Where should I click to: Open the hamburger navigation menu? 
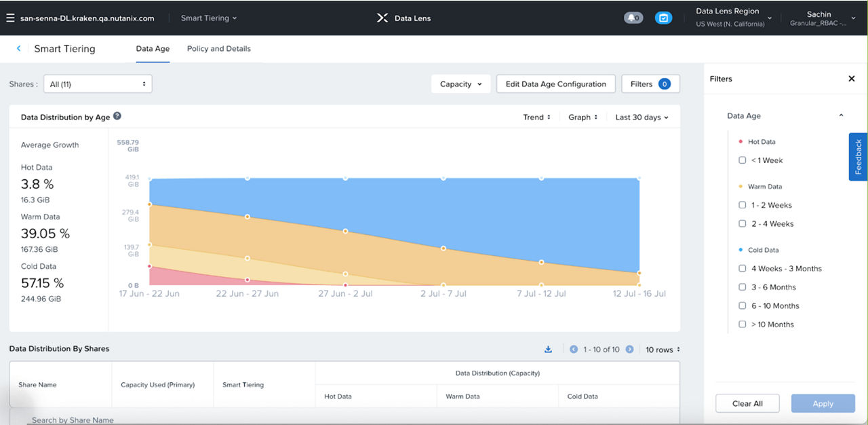pos(10,18)
